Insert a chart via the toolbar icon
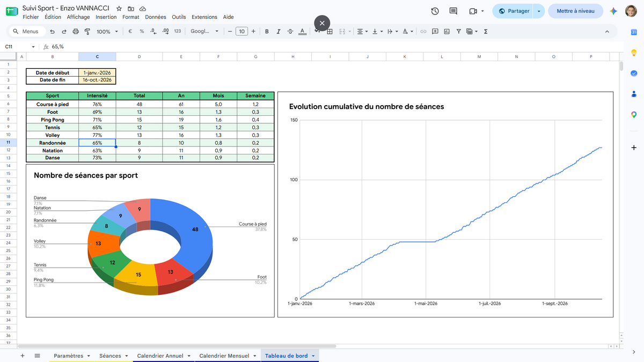 447,32
